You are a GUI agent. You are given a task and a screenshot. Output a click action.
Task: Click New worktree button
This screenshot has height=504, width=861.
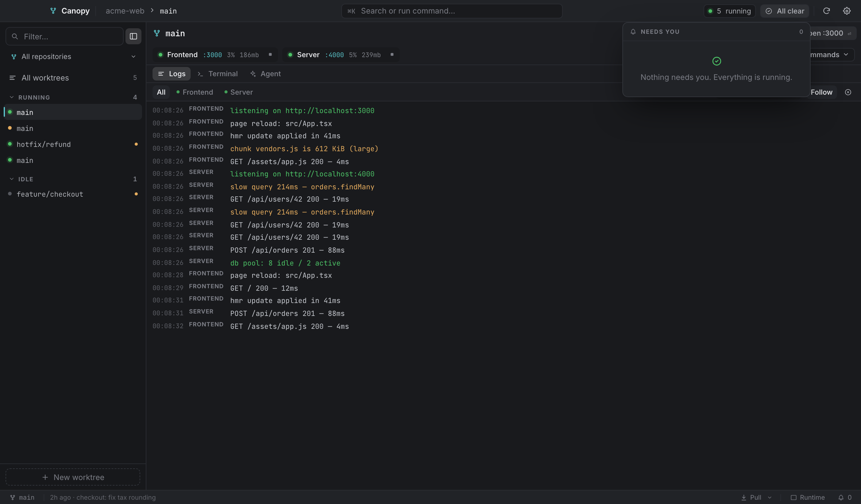tap(73, 477)
